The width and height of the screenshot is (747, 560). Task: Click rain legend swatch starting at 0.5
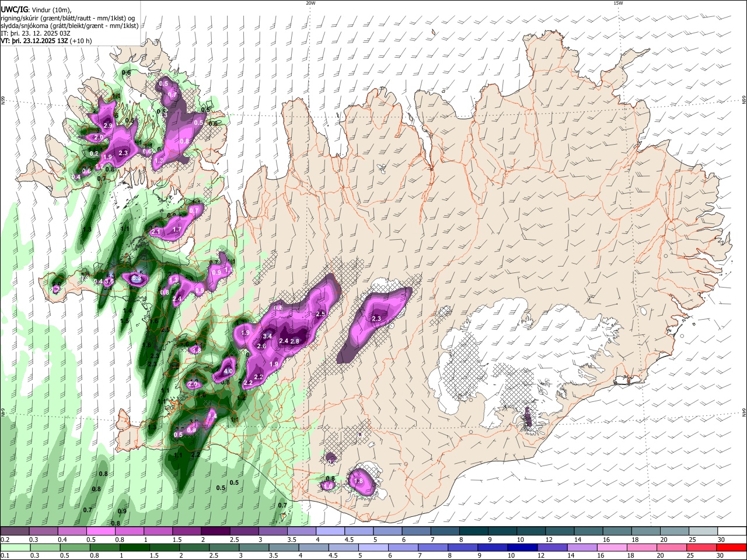pos(74,547)
